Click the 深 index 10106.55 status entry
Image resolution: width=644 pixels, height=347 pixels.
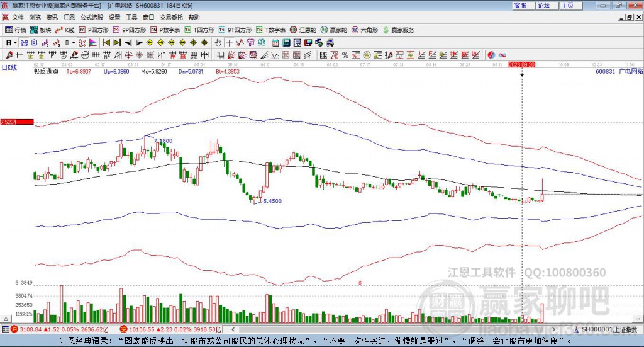(x=170, y=329)
